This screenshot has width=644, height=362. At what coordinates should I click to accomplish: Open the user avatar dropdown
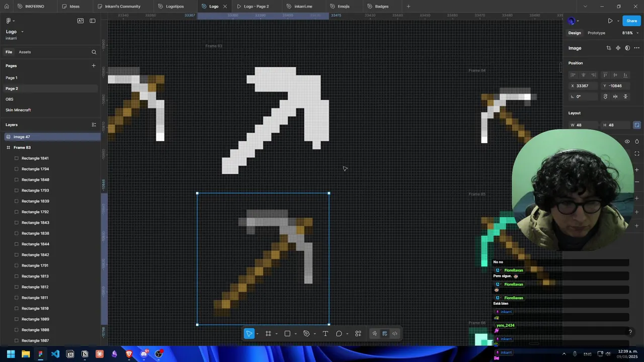coord(574,21)
